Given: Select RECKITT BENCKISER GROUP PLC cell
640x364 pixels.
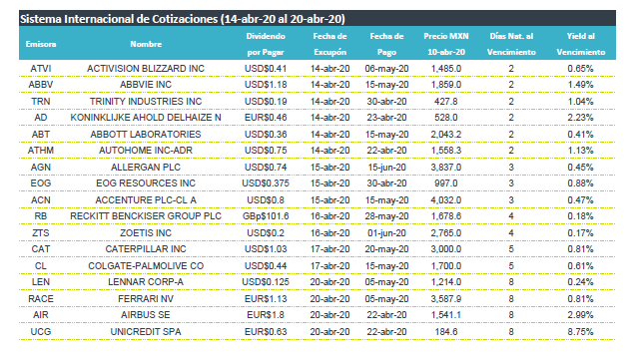Looking at the screenshot, I should coord(146,216).
